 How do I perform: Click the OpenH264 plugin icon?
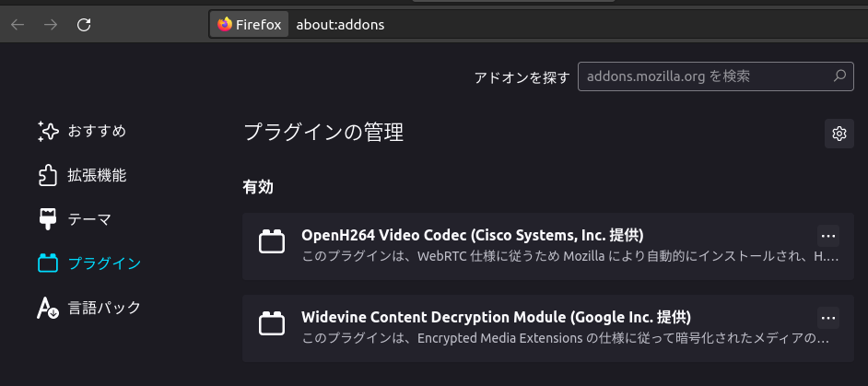[x=272, y=241]
